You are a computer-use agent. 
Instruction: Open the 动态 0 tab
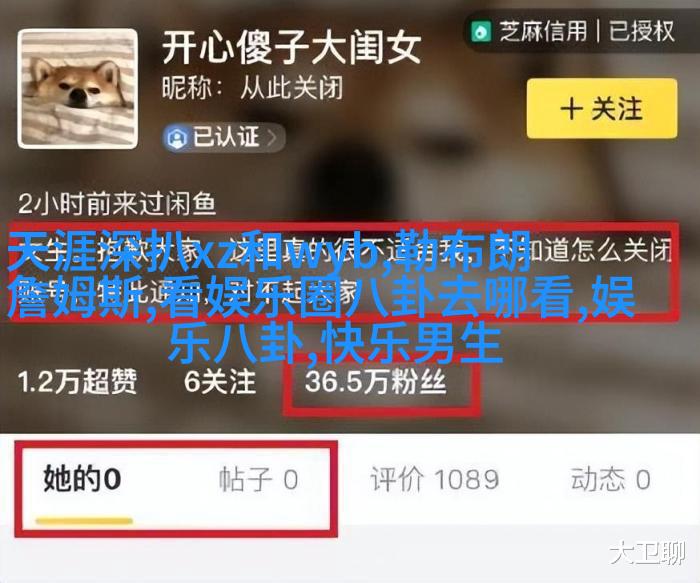tap(610, 479)
